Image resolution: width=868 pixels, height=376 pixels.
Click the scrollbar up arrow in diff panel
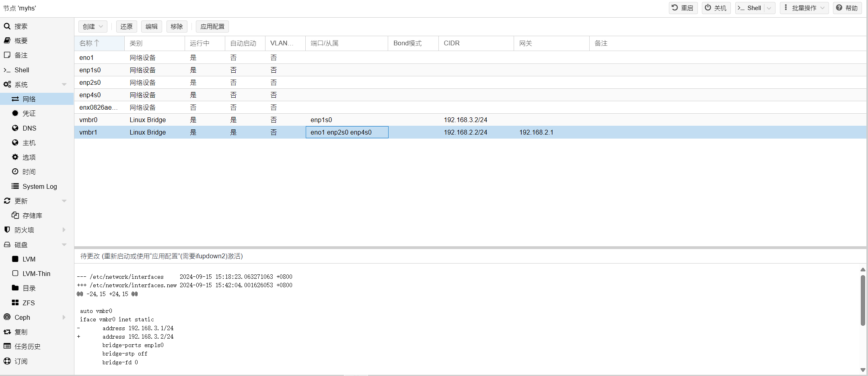click(863, 270)
